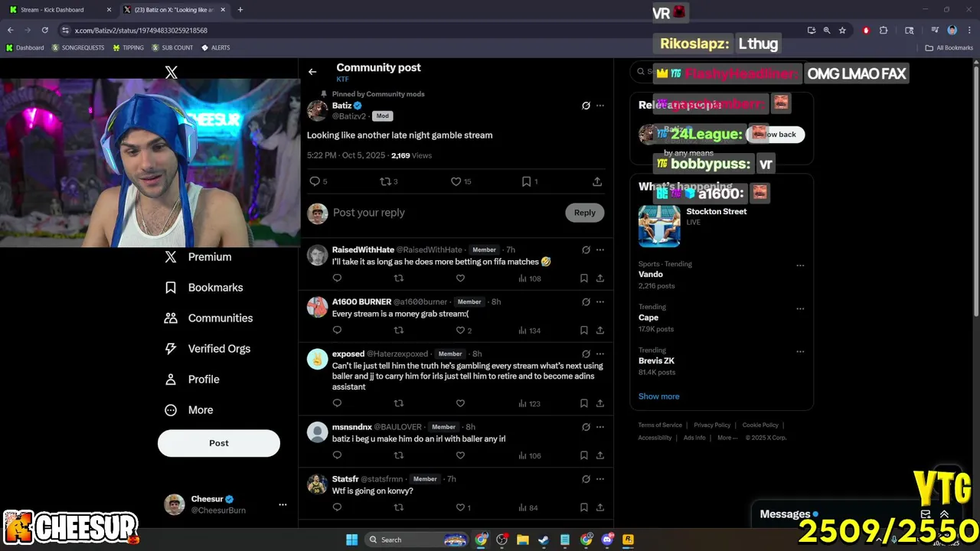
Task: Open the SONGREQUESTS bookmark
Action: (78, 47)
